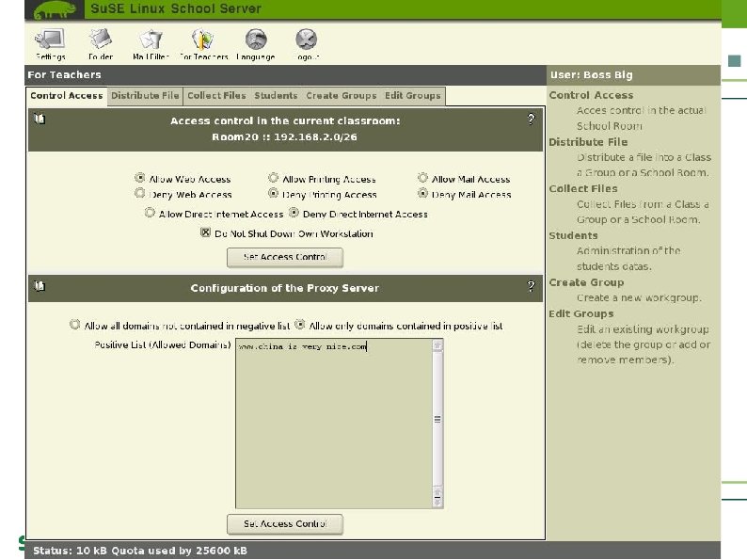This screenshot has height=560, width=747.
Task: Select Deny Direct Internet Access radio
Action: [294, 213]
